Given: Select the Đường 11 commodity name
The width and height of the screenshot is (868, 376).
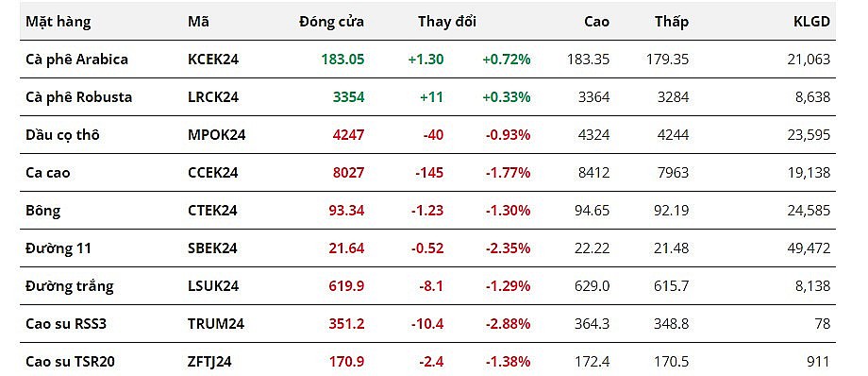Looking at the screenshot, I should tap(58, 248).
